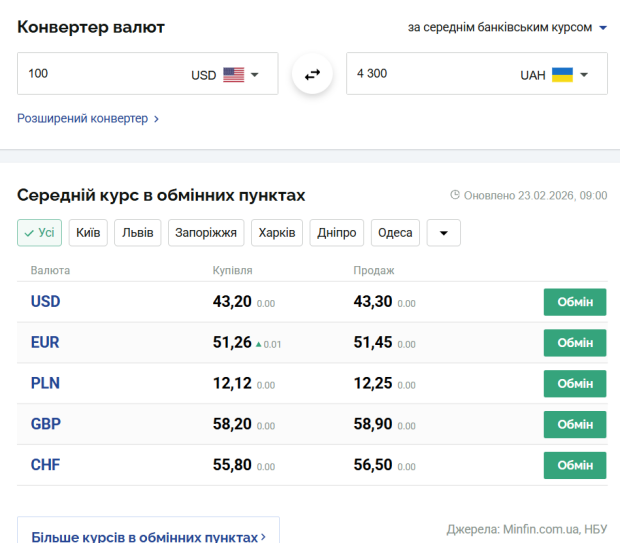The width and height of the screenshot is (620, 543).
Task: Click the swap currencies arrows button
Action: pyautogui.click(x=312, y=74)
